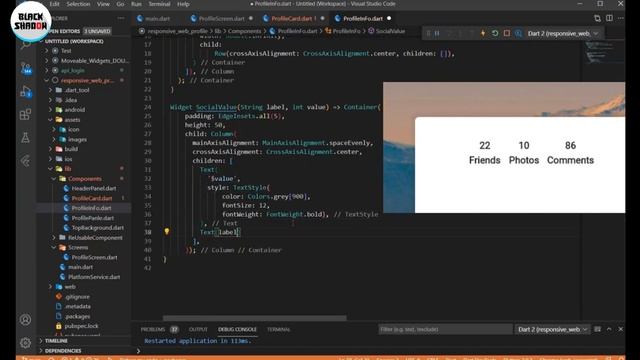
Task: Expand the android folder
Action: 84,110
